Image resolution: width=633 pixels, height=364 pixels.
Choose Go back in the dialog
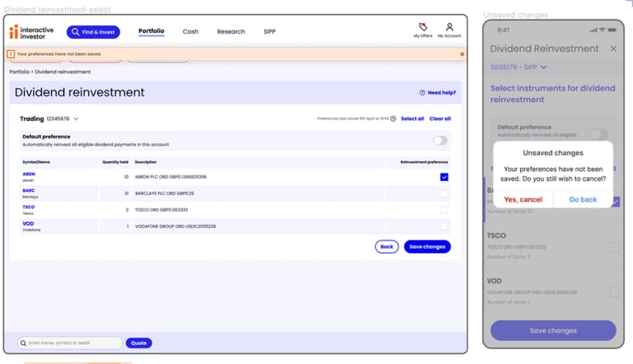(x=583, y=199)
